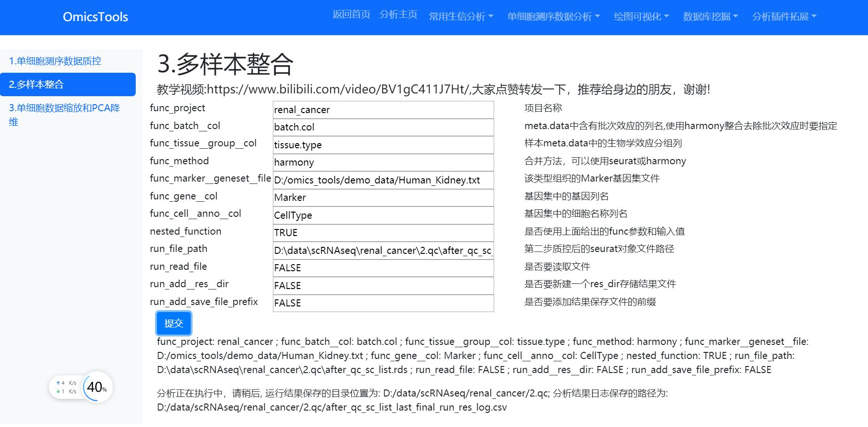Focus the func_batch__col input with batch.col
Screen dimensions: 868x427
click(x=383, y=127)
